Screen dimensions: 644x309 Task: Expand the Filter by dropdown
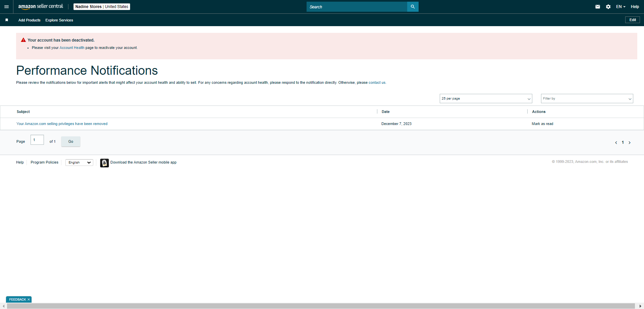(x=587, y=99)
